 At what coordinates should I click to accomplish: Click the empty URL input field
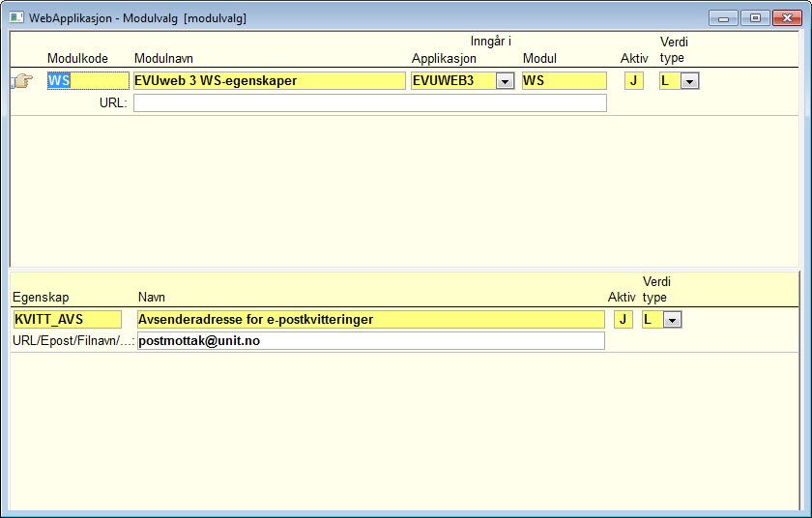pos(369,103)
